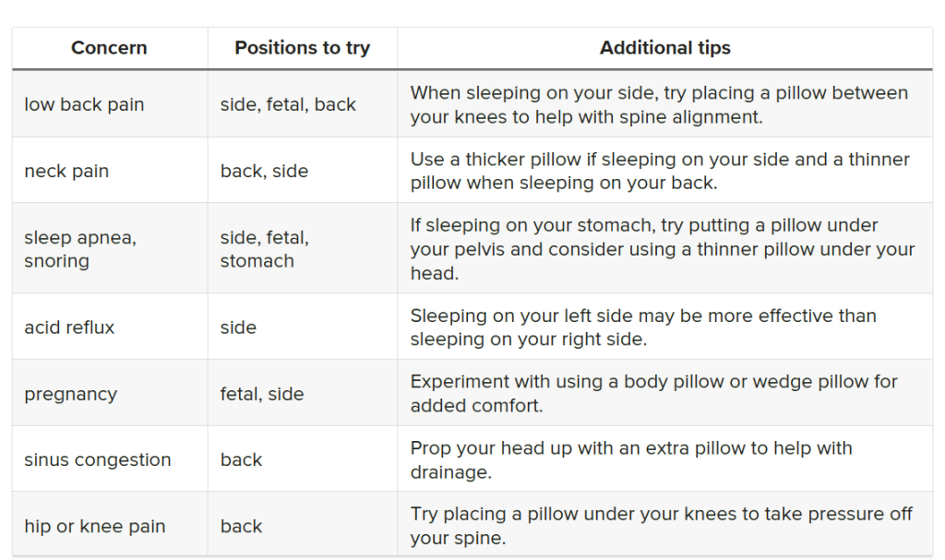Image resolution: width=945 pixels, height=560 pixels.
Task: Click the tip about propping your head up
Action: [x=631, y=459]
